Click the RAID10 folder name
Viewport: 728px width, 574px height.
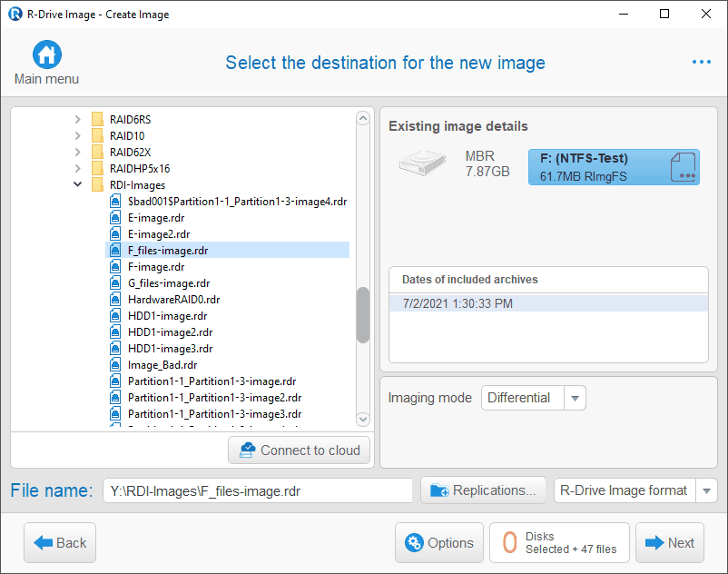tap(127, 136)
